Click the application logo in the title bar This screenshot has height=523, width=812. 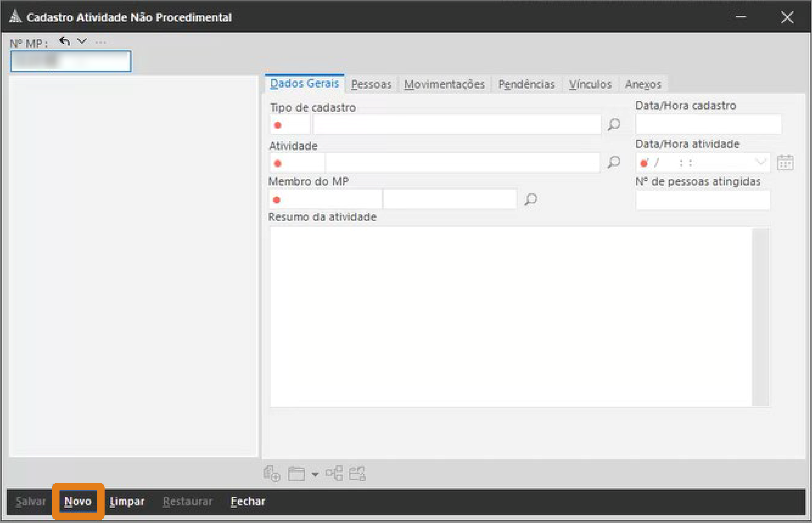[14, 16]
